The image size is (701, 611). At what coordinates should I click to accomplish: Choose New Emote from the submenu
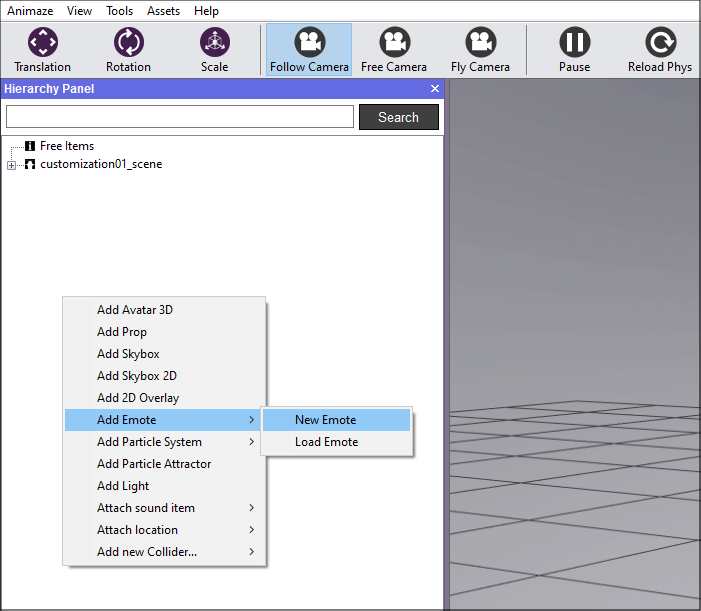click(326, 420)
